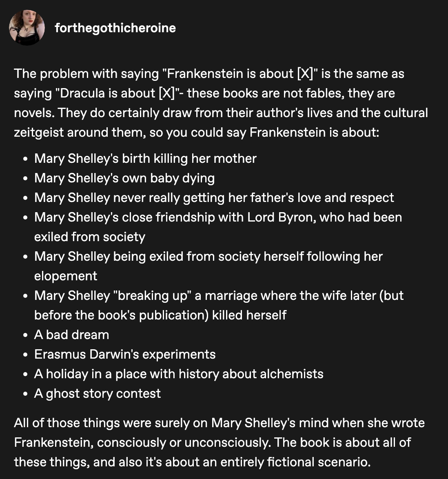Image resolution: width=448 pixels, height=479 pixels.
Task: Click the text "before the book's publication) killed herself"
Action: [x=160, y=315]
